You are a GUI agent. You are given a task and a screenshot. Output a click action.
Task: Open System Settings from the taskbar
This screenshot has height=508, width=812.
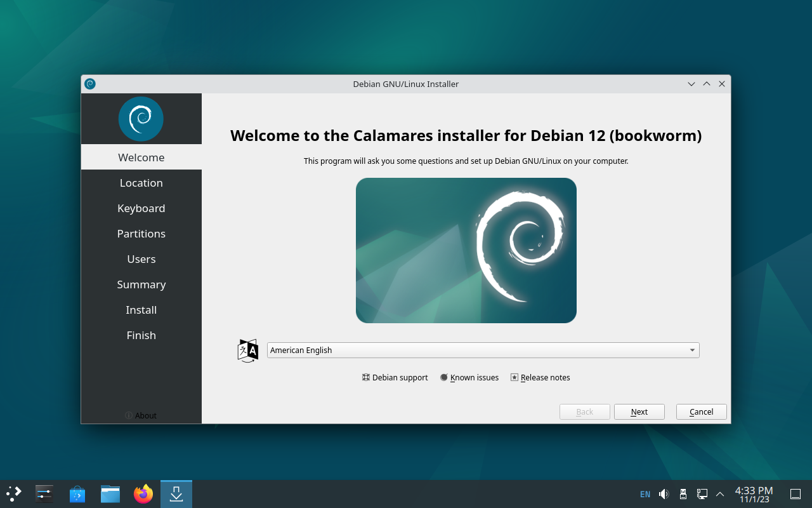click(x=44, y=493)
